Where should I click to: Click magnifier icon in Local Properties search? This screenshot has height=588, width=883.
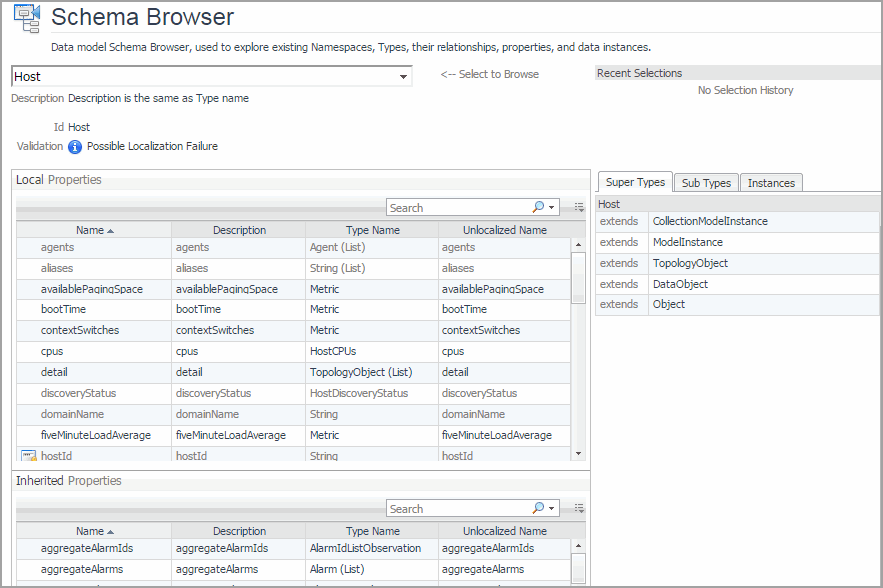(538, 208)
